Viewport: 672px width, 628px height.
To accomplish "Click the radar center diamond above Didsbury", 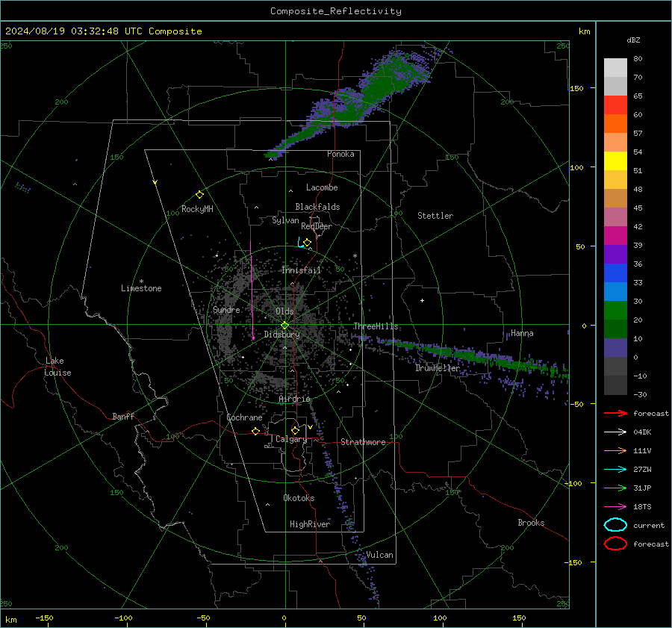I will pyautogui.click(x=284, y=326).
